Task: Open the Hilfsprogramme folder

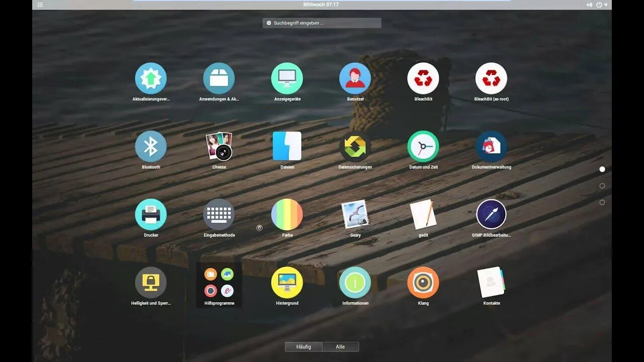Action: tap(219, 282)
